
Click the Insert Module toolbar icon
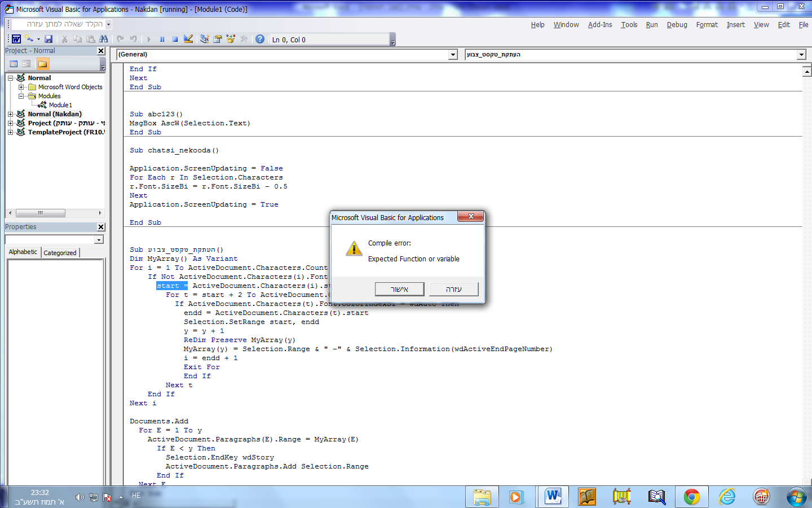click(29, 39)
